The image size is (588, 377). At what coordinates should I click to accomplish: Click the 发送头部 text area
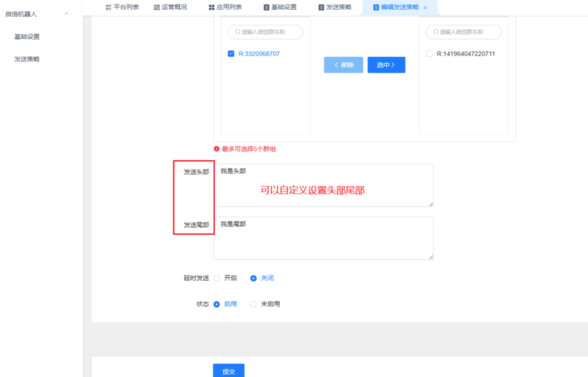323,185
